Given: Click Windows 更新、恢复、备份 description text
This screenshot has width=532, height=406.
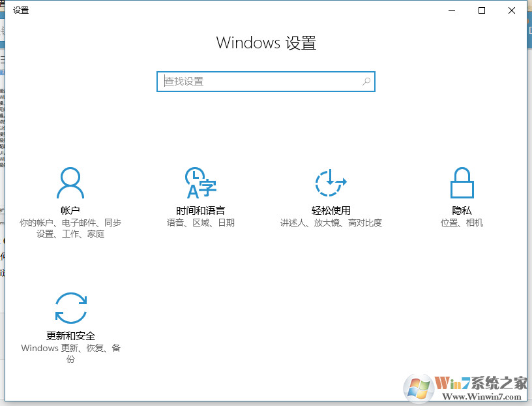Looking at the screenshot, I should pyautogui.click(x=70, y=348).
